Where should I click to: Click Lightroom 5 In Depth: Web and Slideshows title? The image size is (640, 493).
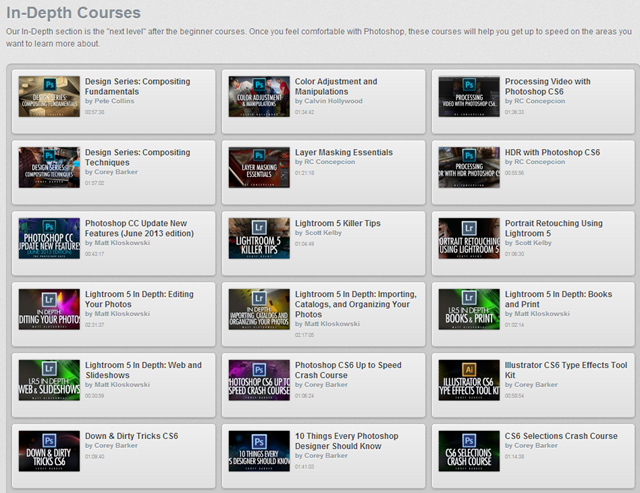[x=143, y=371]
